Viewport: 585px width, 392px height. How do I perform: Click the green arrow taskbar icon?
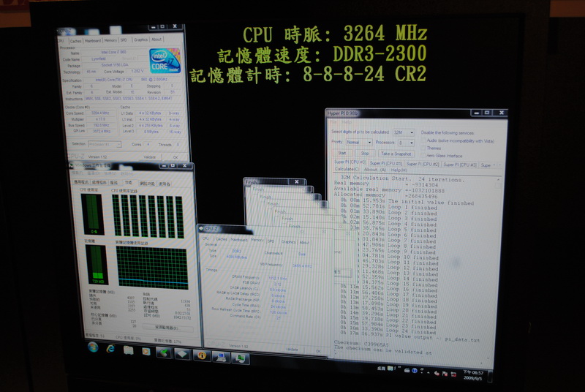click(x=164, y=353)
